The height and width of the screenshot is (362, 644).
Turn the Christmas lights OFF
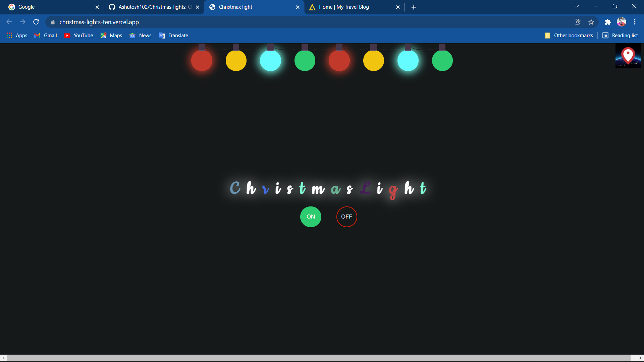click(346, 217)
